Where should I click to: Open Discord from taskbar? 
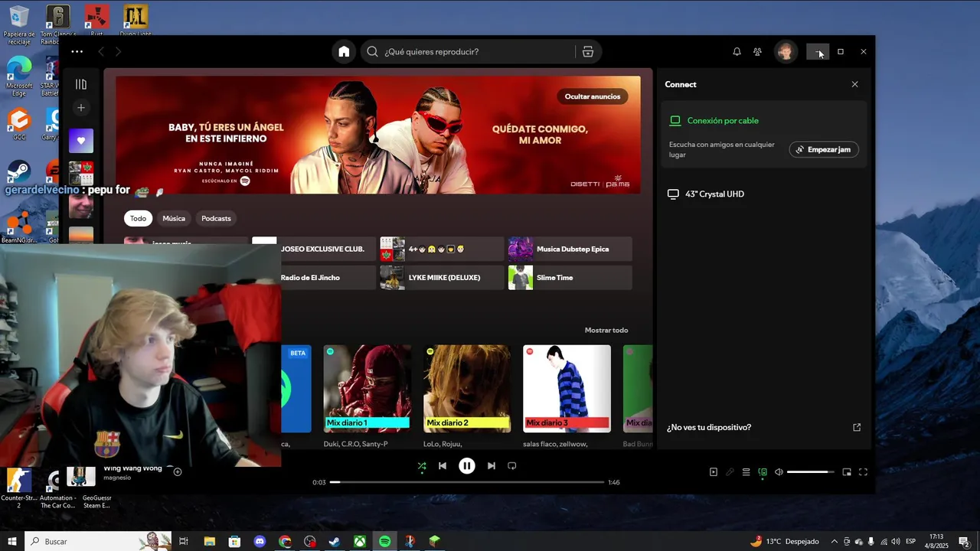point(260,541)
